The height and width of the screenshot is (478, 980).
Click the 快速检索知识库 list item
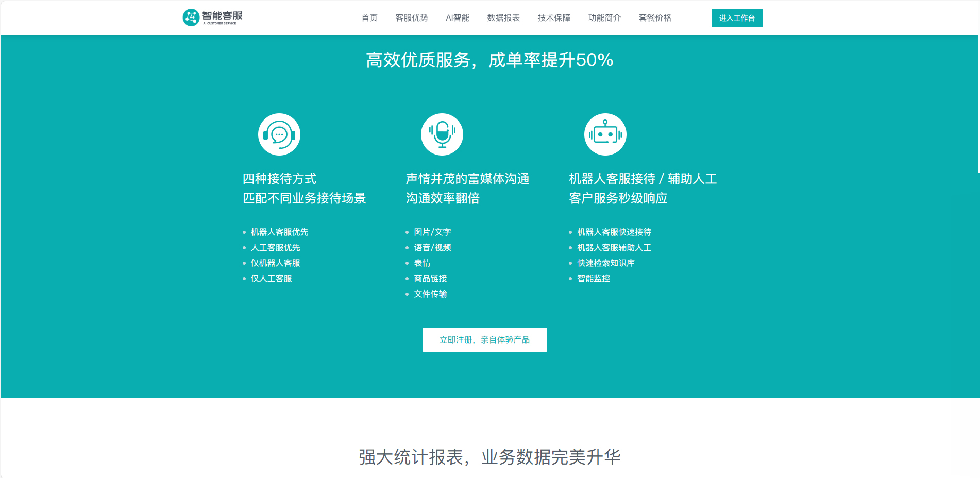606,263
